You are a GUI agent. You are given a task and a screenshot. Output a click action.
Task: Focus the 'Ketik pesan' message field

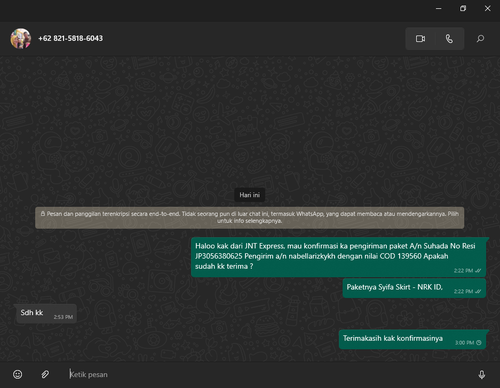tap(267, 374)
